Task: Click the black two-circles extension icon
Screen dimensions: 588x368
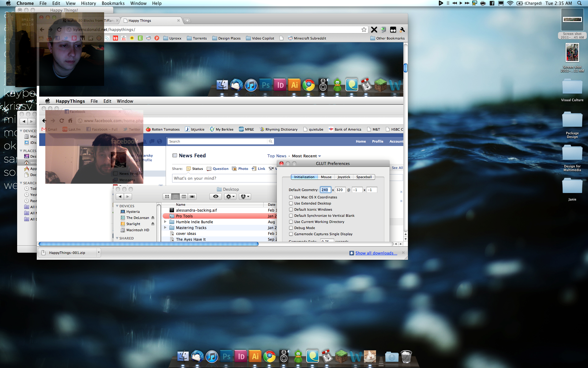Action: [393, 30]
